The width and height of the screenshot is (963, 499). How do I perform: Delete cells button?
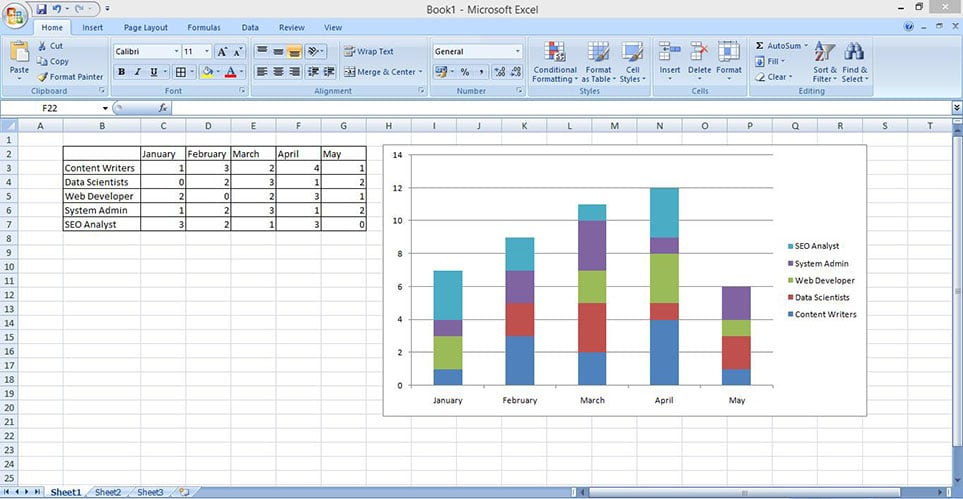700,62
